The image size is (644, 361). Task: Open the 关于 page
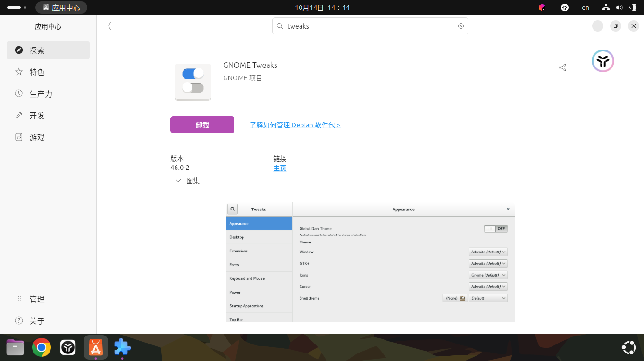(48, 320)
